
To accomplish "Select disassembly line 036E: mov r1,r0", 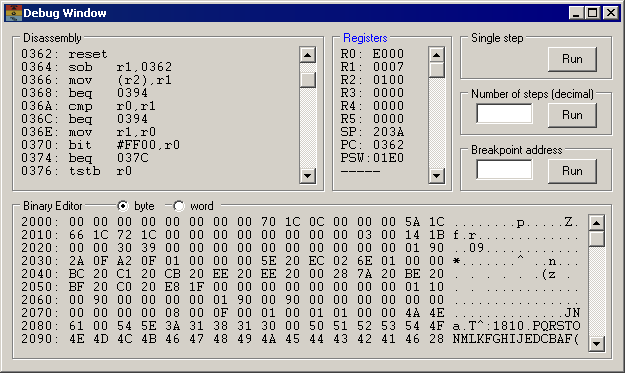I will [88, 132].
